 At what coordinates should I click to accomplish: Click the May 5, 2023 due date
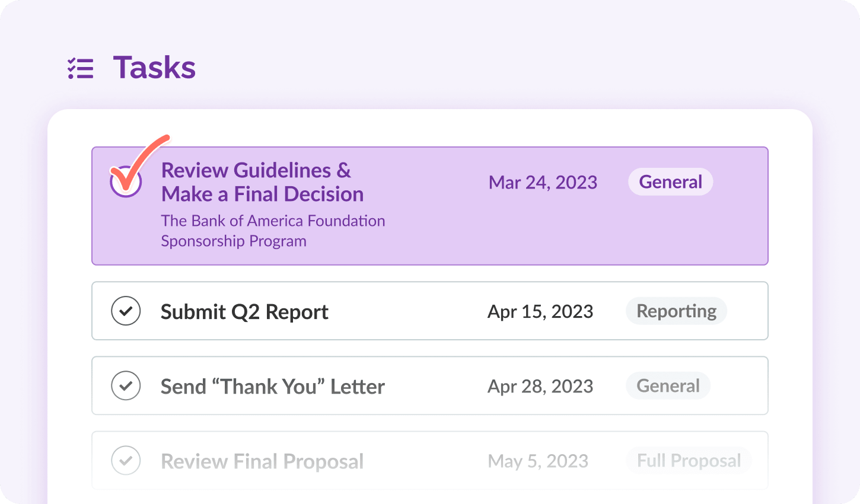point(538,461)
